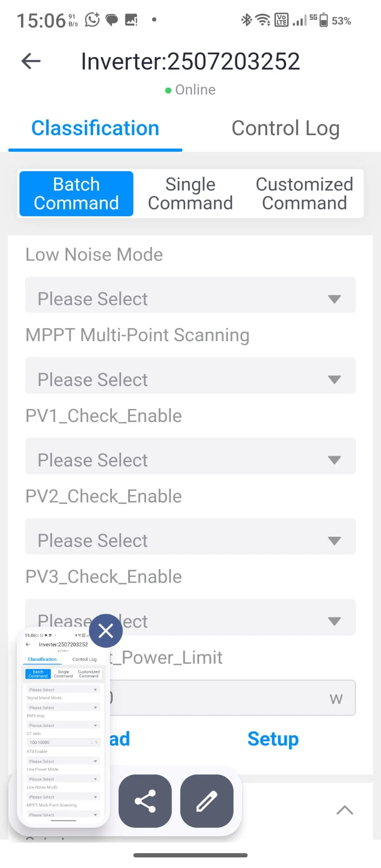Select the Batch Command option
381x868 pixels.
[76, 194]
